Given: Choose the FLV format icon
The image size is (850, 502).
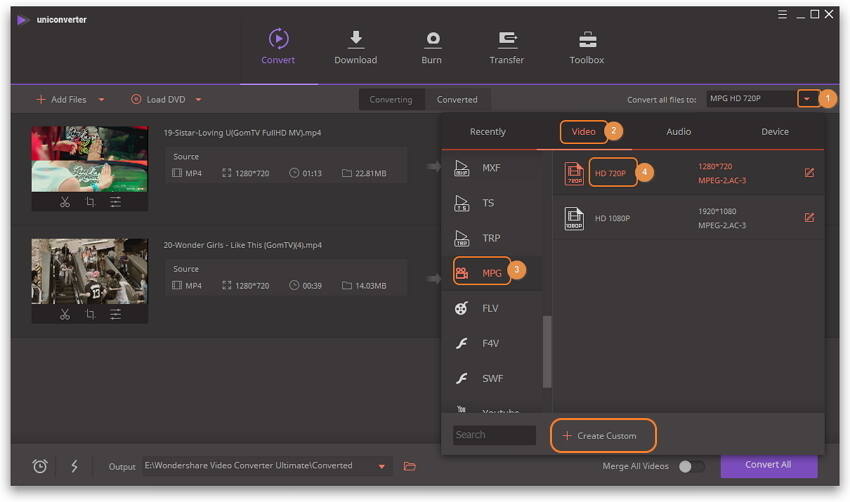Looking at the screenshot, I should [x=461, y=308].
